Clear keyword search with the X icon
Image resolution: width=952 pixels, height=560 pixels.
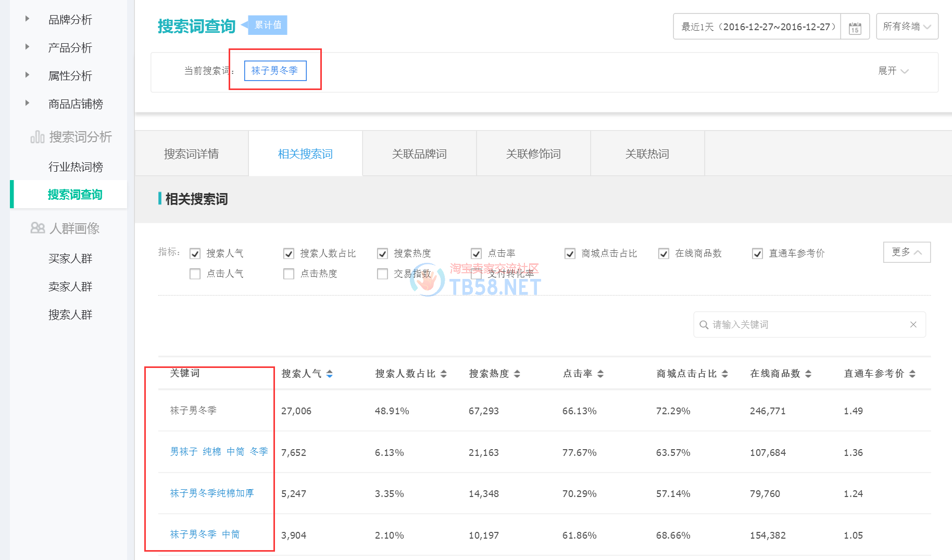coord(913,325)
